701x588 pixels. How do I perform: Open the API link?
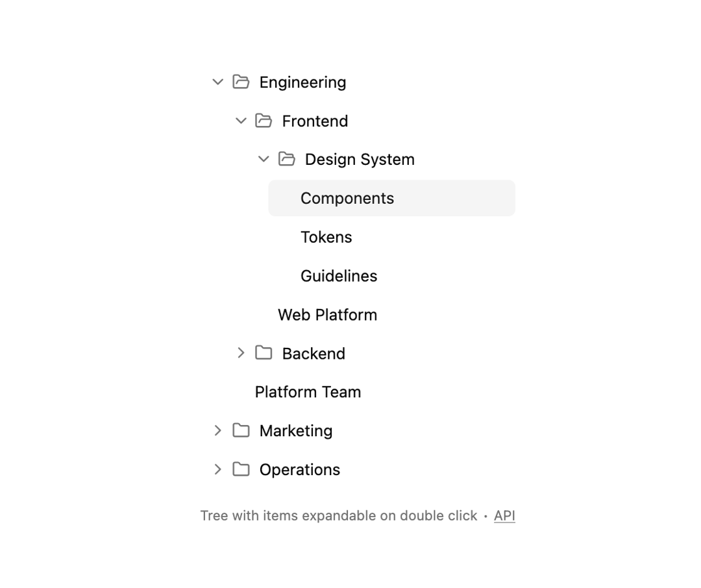click(x=504, y=515)
